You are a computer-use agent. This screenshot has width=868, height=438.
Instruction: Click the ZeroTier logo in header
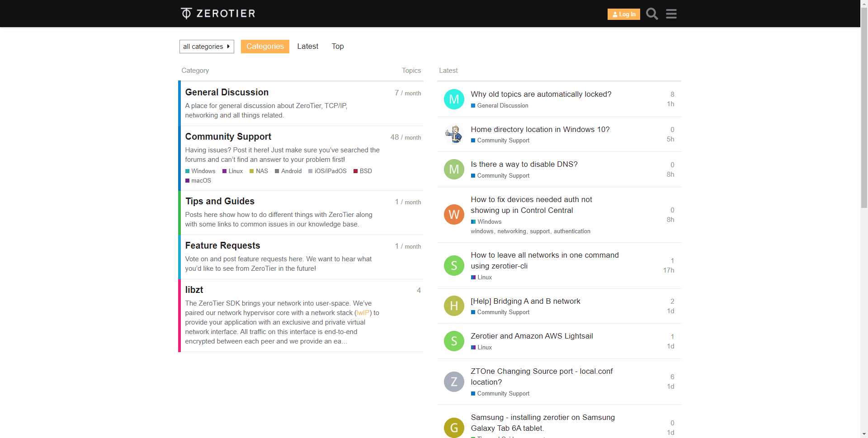(x=218, y=14)
